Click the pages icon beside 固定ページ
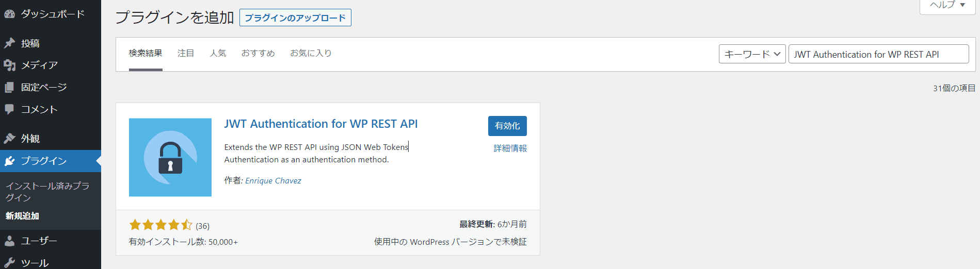Image resolution: width=980 pixels, height=269 pixels. [x=10, y=88]
